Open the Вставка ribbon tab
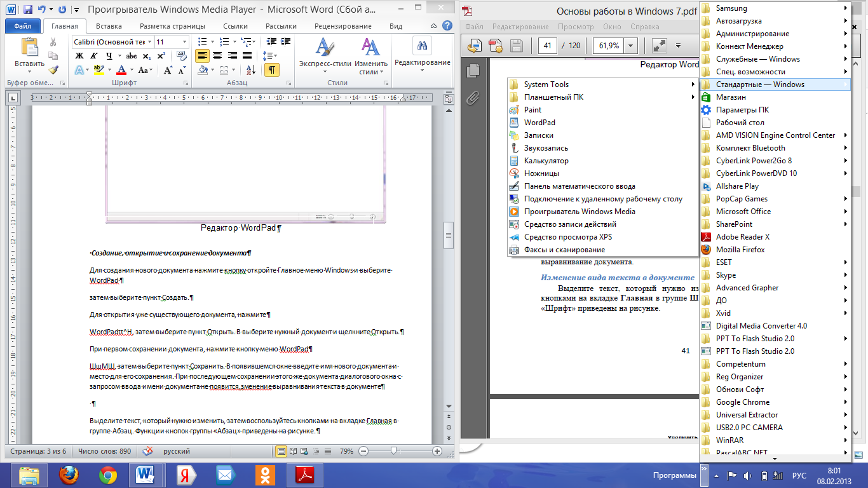The height and width of the screenshot is (488, 868). point(109,26)
